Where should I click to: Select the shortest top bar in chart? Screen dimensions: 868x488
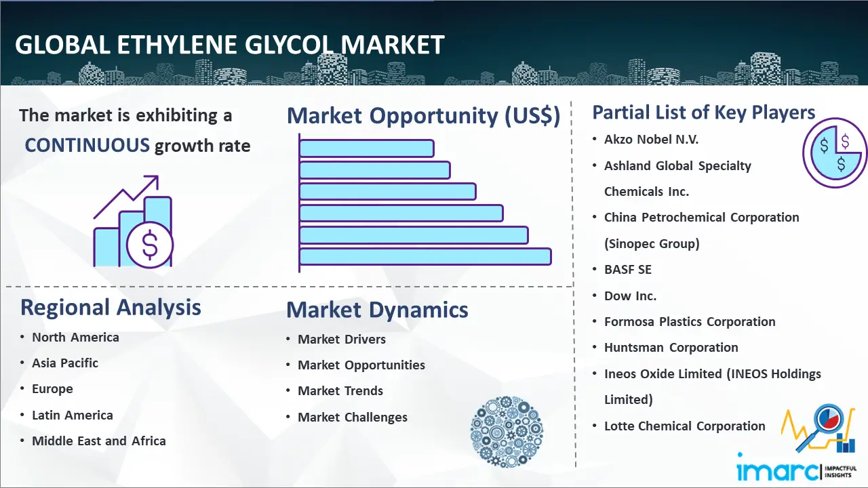[366, 148]
